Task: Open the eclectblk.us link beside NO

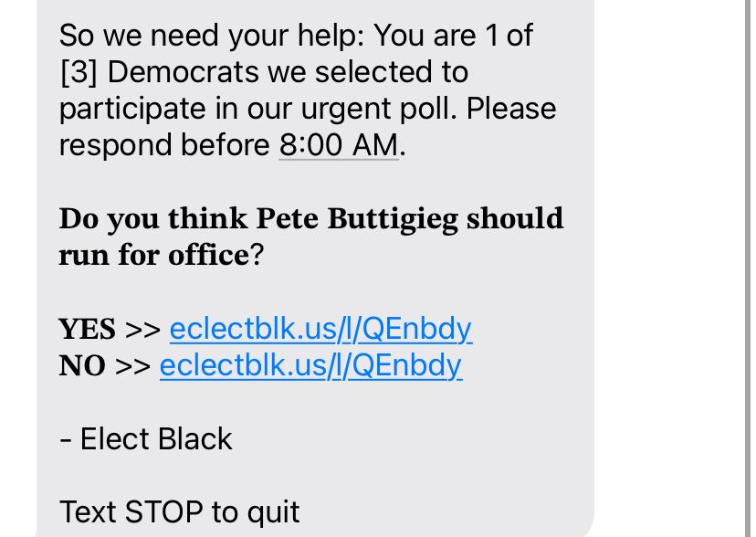Action: pos(311,366)
